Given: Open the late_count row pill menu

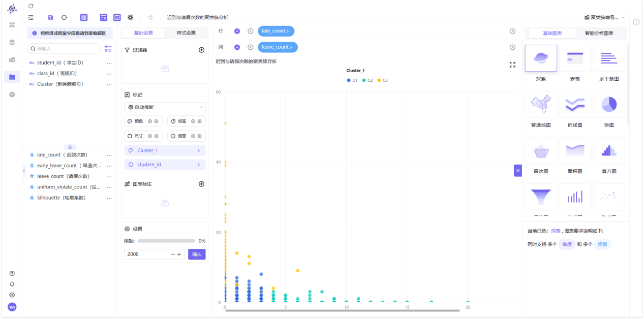Looking at the screenshot, I should tap(276, 31).
